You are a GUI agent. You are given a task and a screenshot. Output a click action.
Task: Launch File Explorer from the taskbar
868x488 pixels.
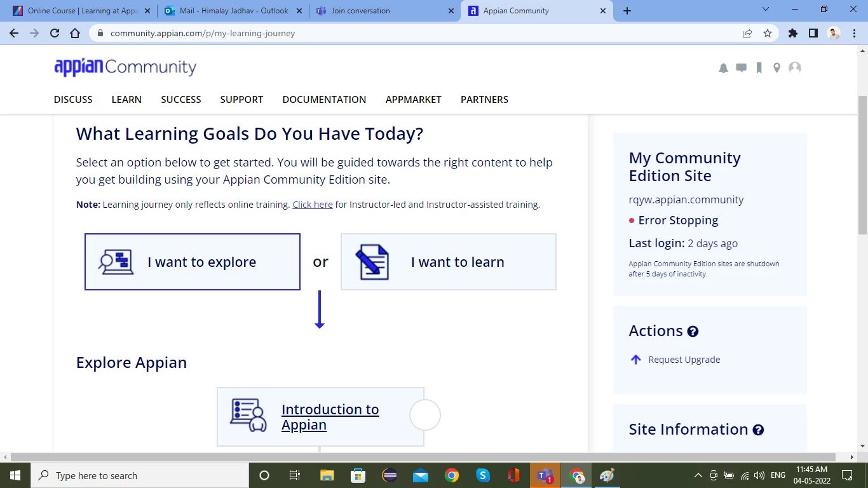[327, 475]
